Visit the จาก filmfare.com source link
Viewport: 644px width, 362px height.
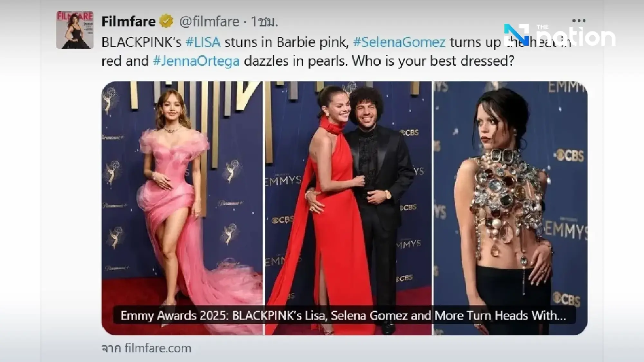[x=147, y=348]
